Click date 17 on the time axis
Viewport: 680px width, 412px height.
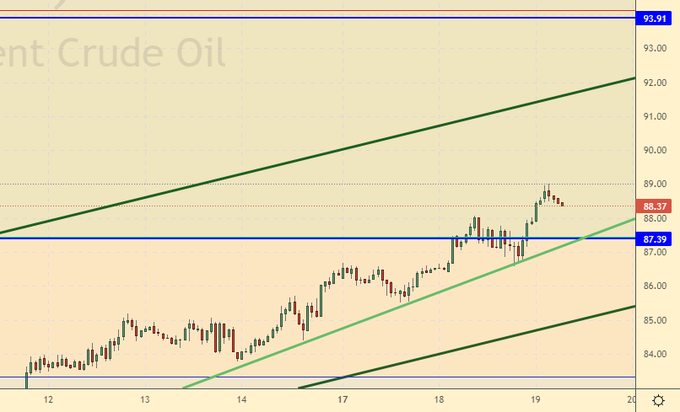click(x=342, y=400)
